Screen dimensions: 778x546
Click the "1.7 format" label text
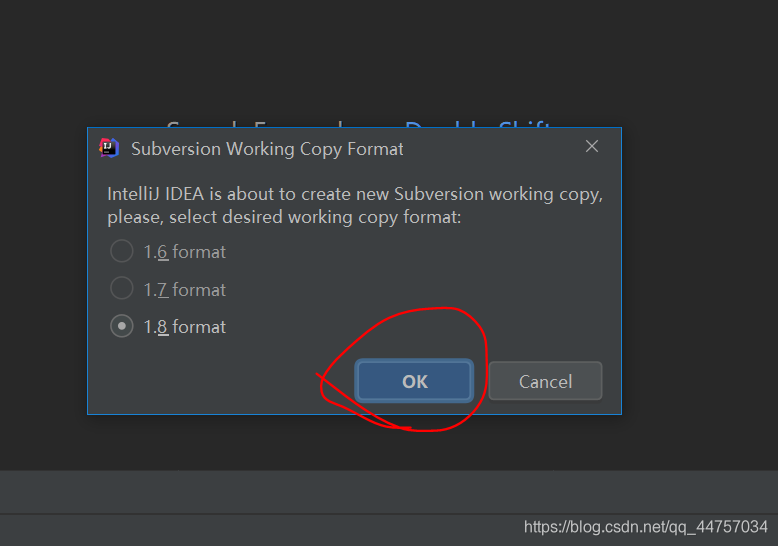click(185, 290)
